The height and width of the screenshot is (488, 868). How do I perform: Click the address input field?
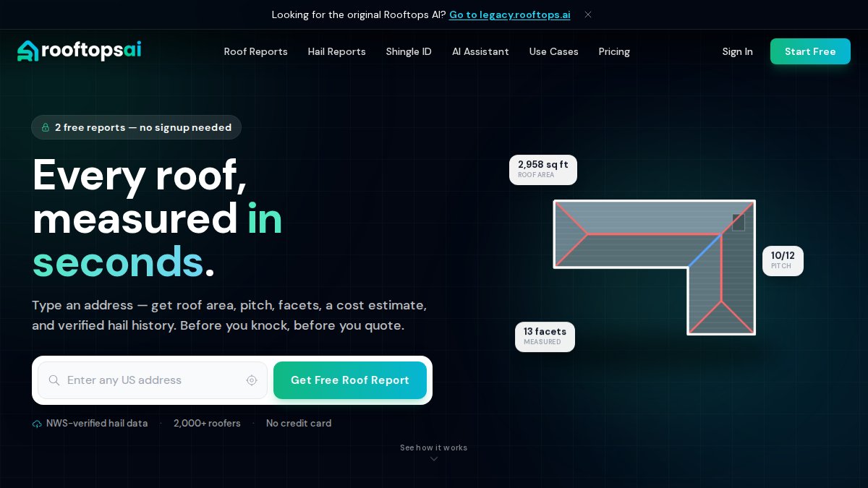[153, 380]
